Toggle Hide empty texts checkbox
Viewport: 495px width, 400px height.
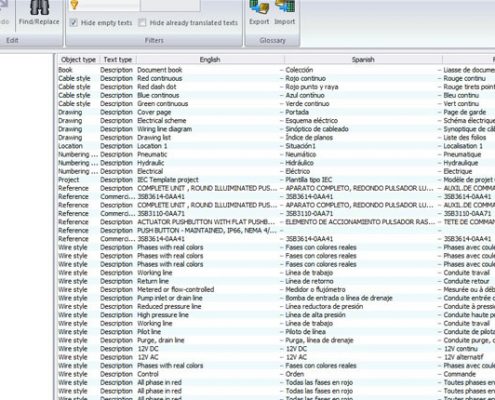click(x=74, y=23)
